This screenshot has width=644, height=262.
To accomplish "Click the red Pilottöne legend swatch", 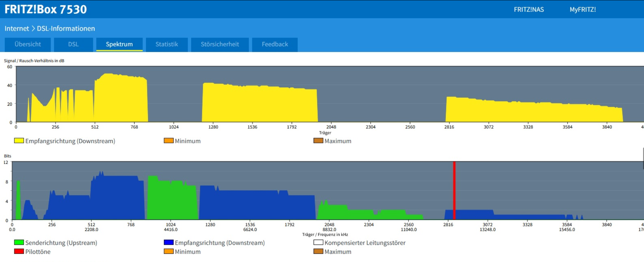I will tap(19, 251).
